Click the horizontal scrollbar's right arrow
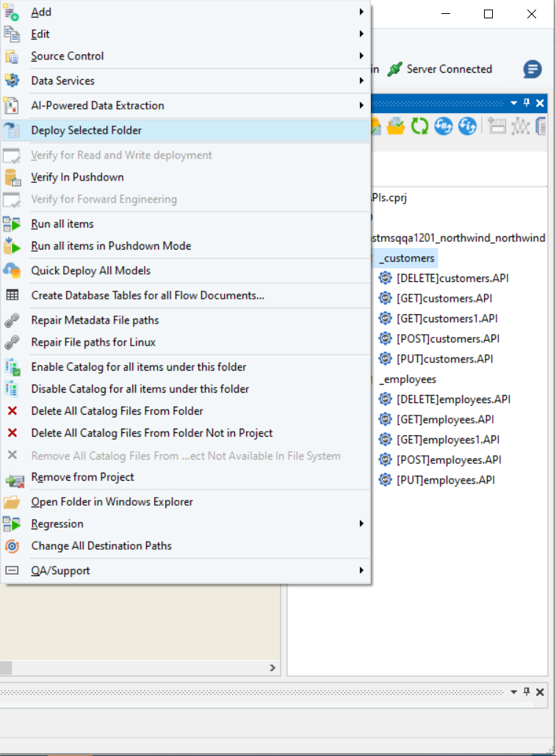 (272, 668)
